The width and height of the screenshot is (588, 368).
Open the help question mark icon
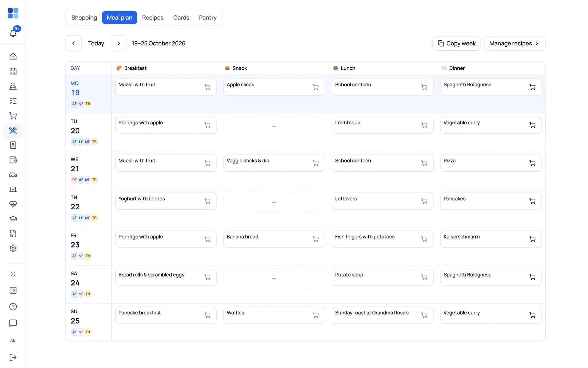pyautogui.click(x=13, y=307)
